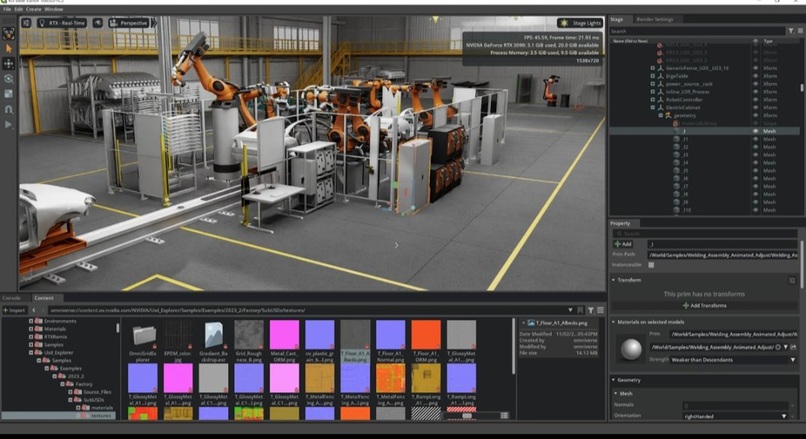Viewport: 806px width, 439px height.
Task: Collapse the Geometry section
Action: coord(613,380)
